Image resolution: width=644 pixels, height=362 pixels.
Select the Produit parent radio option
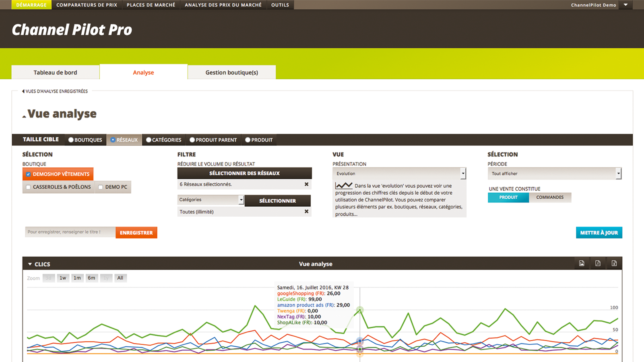pyautogui.click(x=192, y=140)
